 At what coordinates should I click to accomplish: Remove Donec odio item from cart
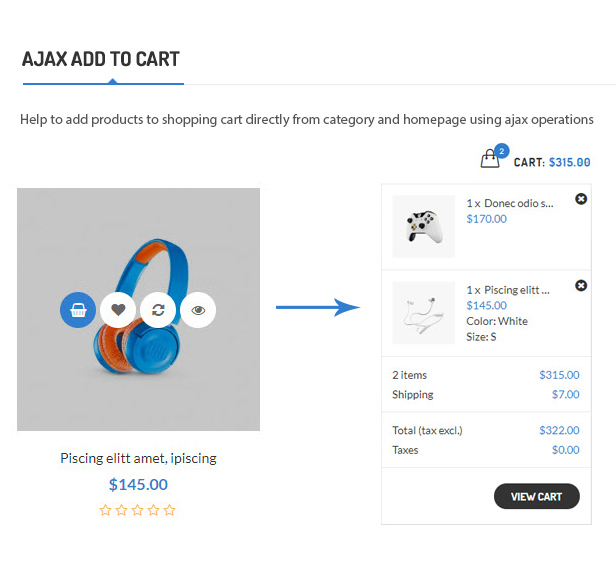(581, 199)
